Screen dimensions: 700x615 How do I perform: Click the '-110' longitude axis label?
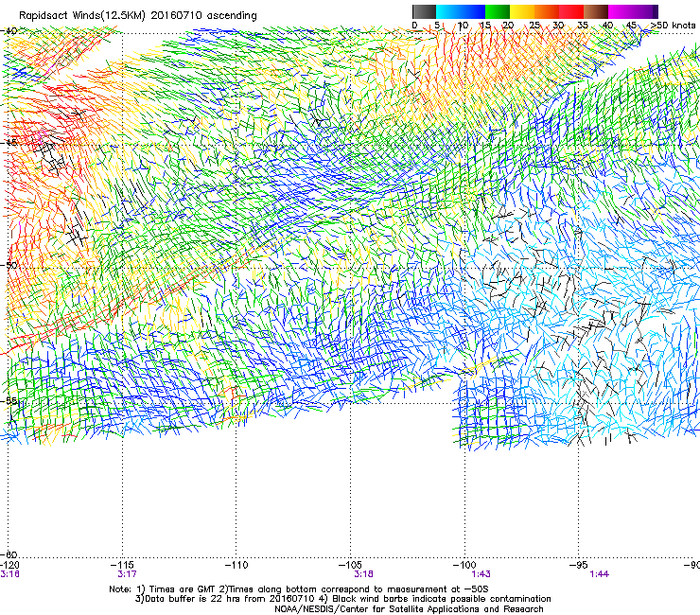(236, 565)
